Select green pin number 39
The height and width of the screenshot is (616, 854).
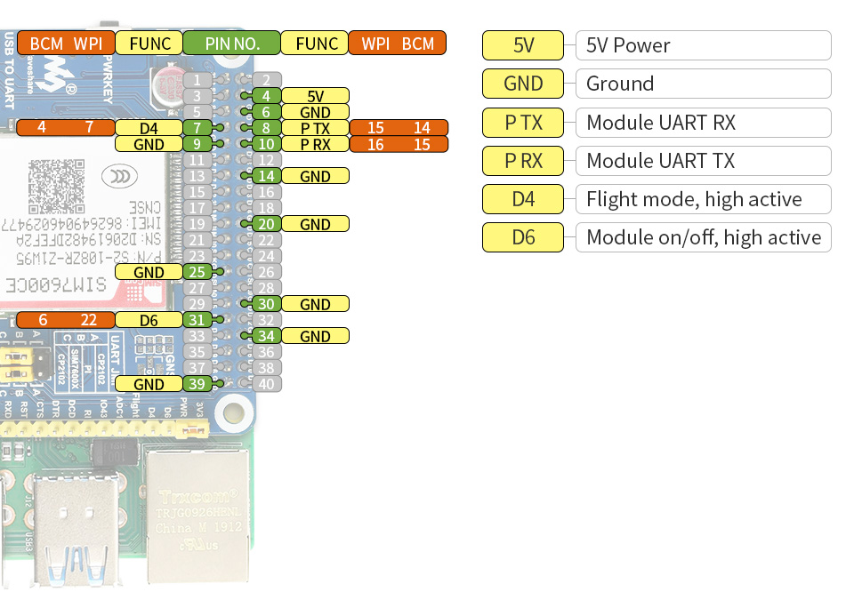point(197,384)
